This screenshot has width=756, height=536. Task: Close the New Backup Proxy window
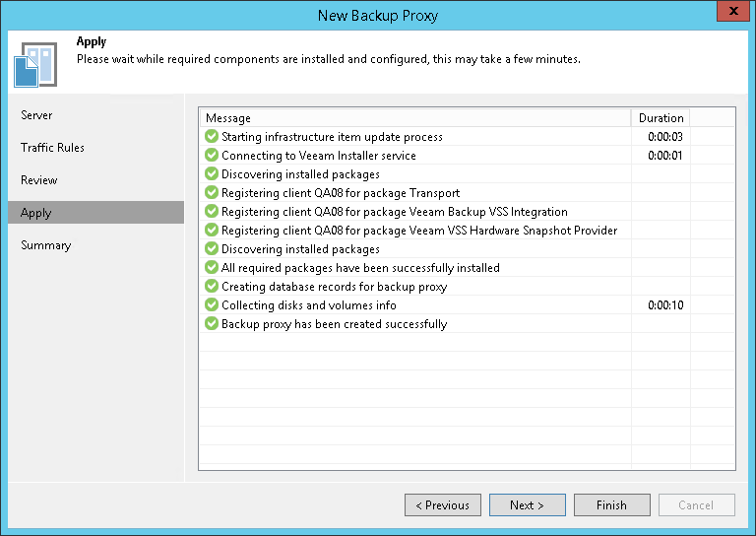point(729,14)
